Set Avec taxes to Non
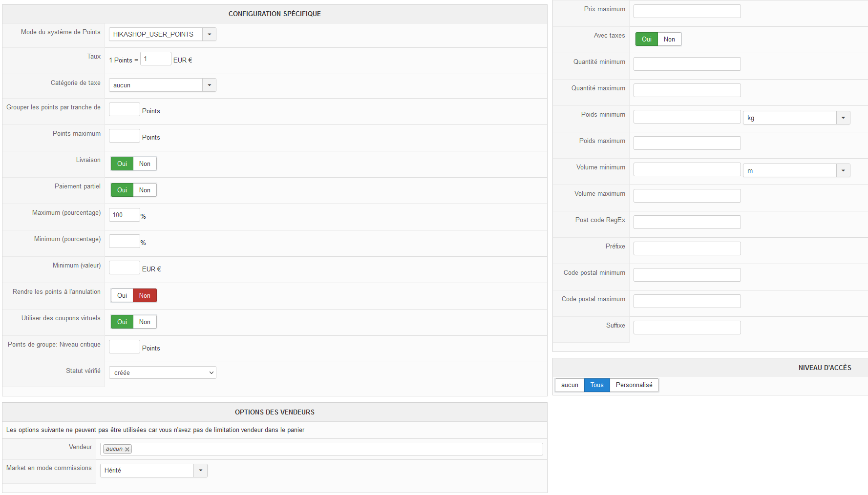 click(x=669, y=39)
